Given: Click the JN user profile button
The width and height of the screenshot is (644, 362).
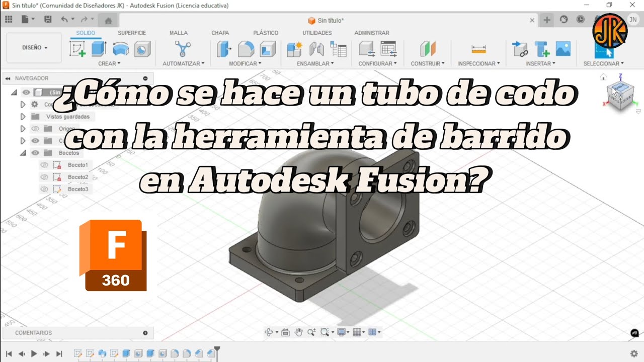Looking at the screenshot, I should pos(632,20).
